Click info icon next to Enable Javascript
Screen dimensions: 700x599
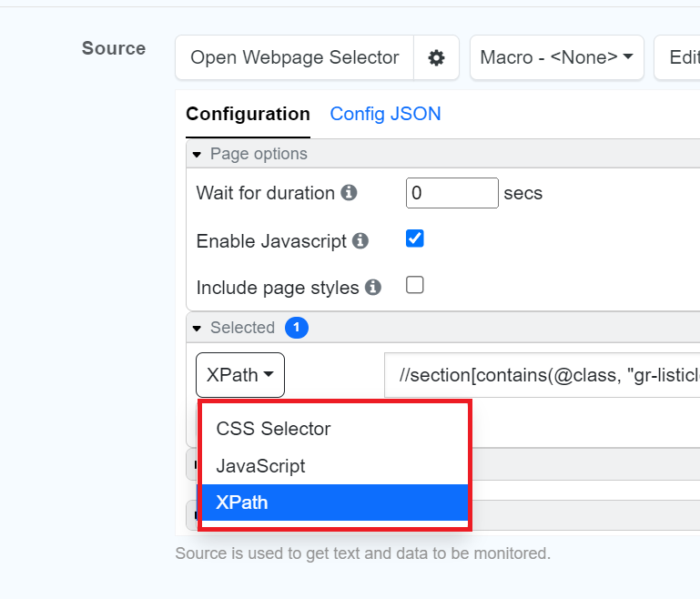click(360, 241)
